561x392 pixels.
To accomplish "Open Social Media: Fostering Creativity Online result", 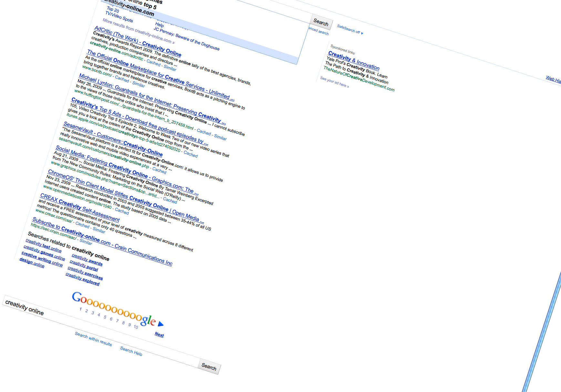I will (127, 170).
